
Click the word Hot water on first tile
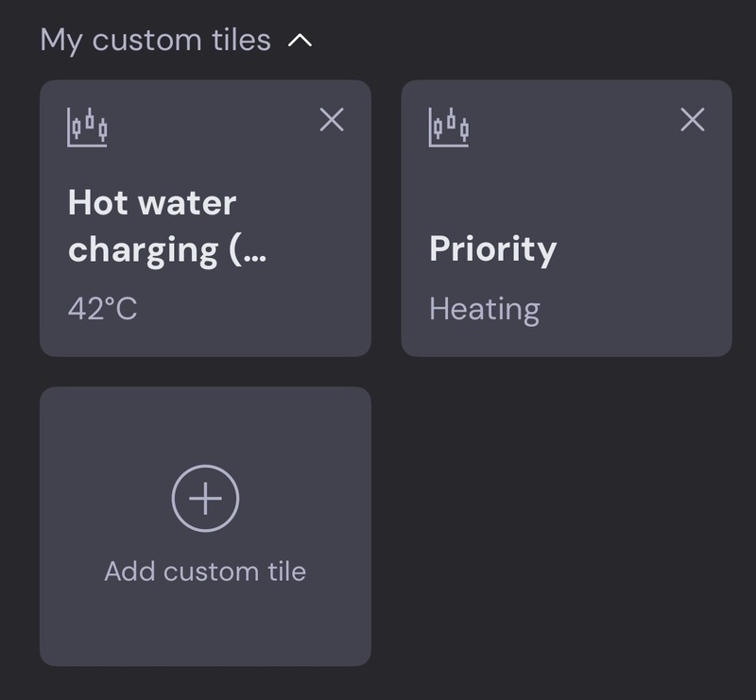pos(152,203)
